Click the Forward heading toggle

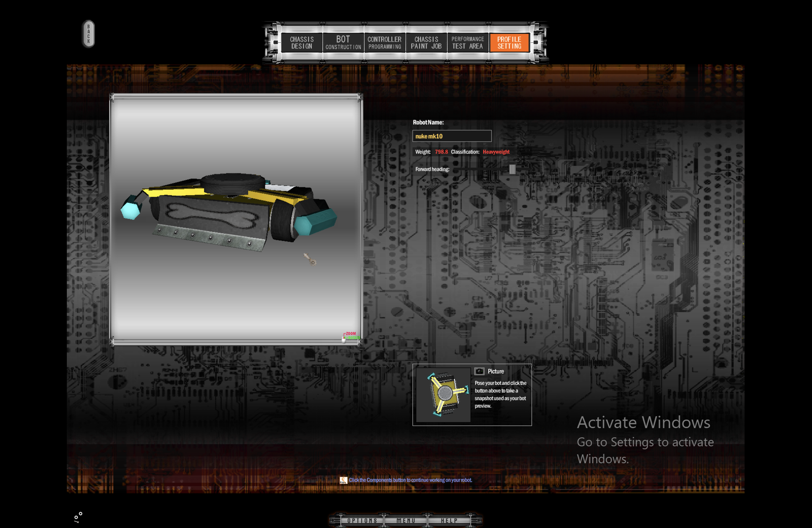[510, 168]
